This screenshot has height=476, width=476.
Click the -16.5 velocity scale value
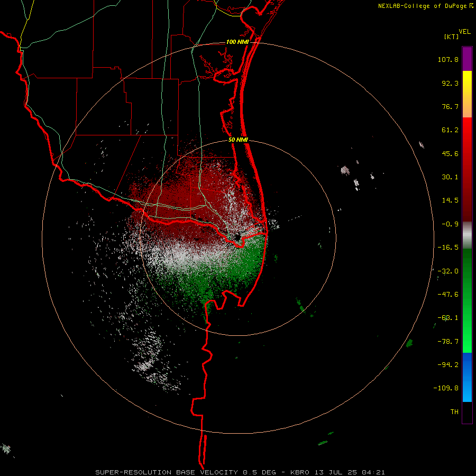tap(448, 248)
